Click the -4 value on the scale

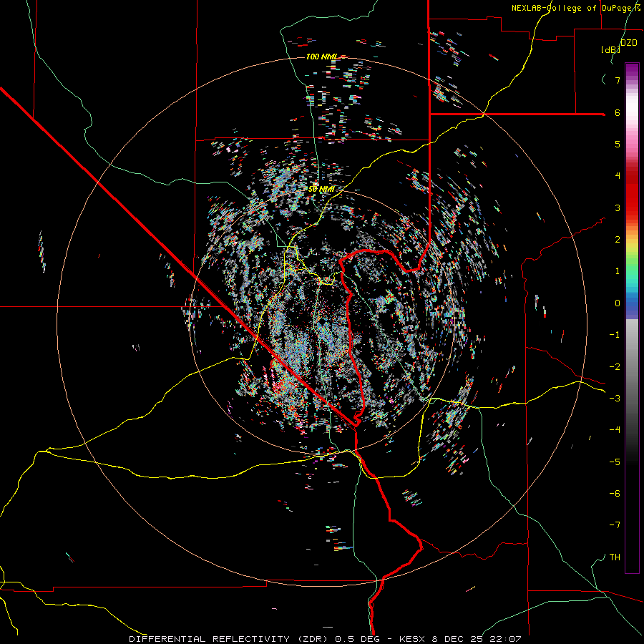coord(615,430)
